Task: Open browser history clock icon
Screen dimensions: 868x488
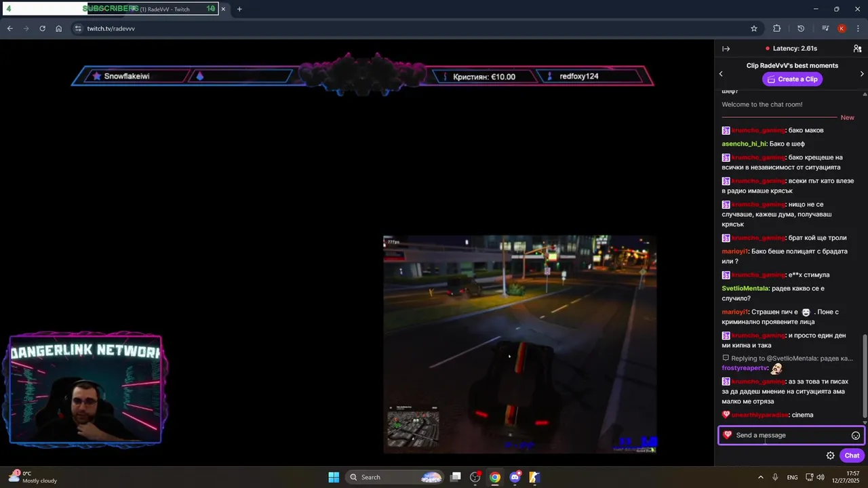Action: click(x=801, y=28)
